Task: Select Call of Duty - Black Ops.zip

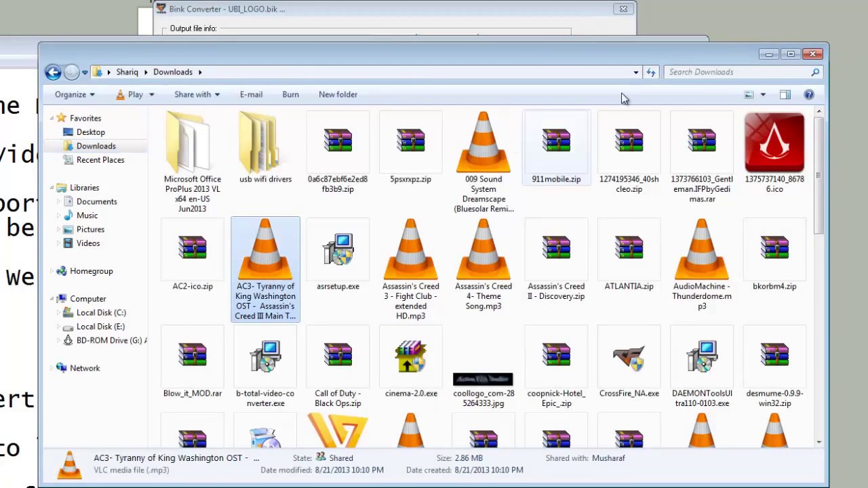Action: pos(338,367)
